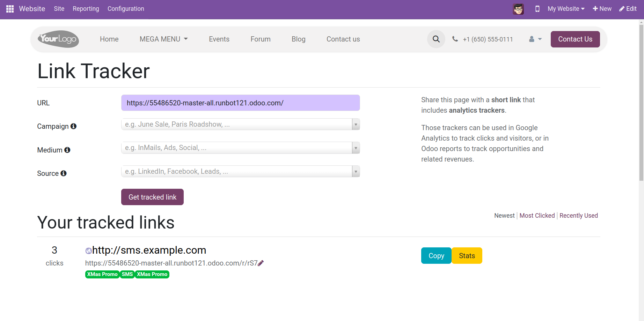Sort tracked links by Newest
The height and width of the screenshot is (321, 644).
tap(504, 216)
